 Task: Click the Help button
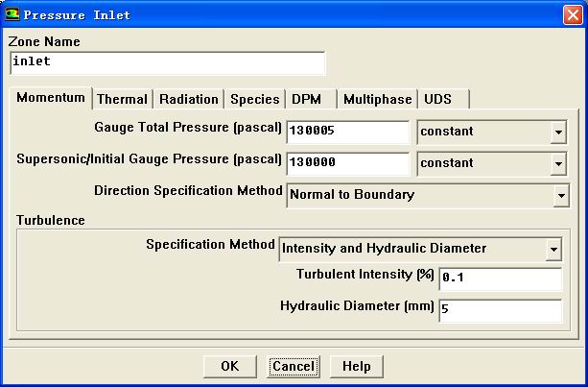coord(356,366)
